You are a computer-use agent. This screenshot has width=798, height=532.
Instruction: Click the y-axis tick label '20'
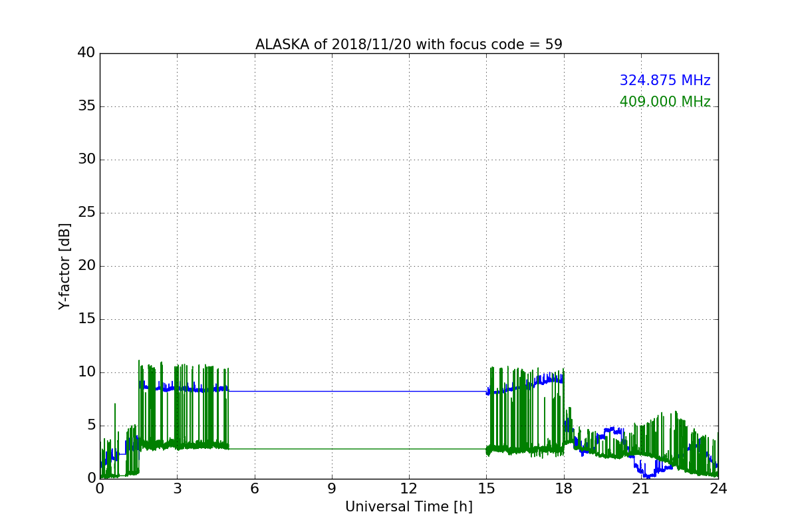coord(86,266)
